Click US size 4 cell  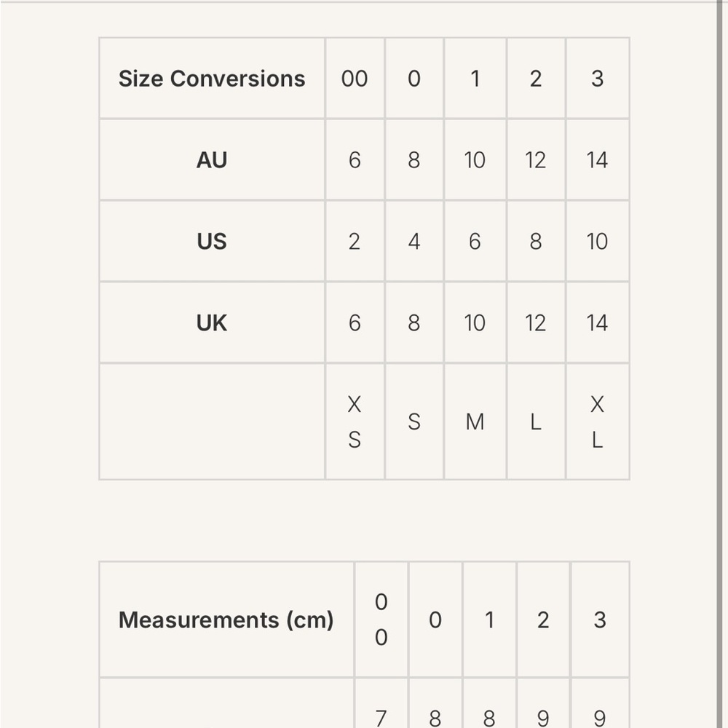click(414, 241)
